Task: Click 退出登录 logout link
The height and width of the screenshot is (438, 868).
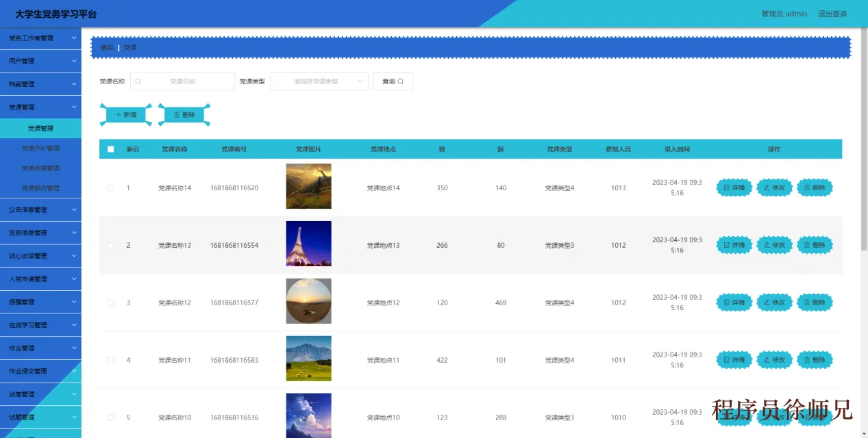Action: click(x=832, y=14)
